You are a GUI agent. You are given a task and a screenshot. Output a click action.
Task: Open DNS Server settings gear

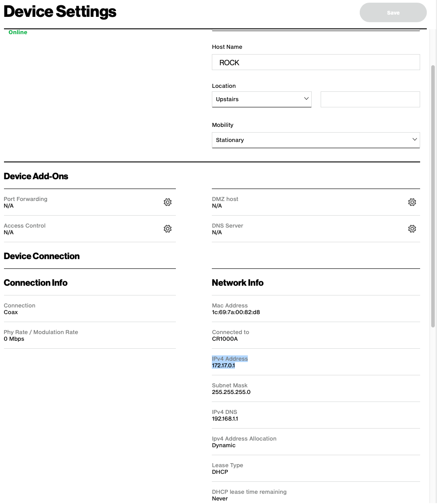pos(412,229)
